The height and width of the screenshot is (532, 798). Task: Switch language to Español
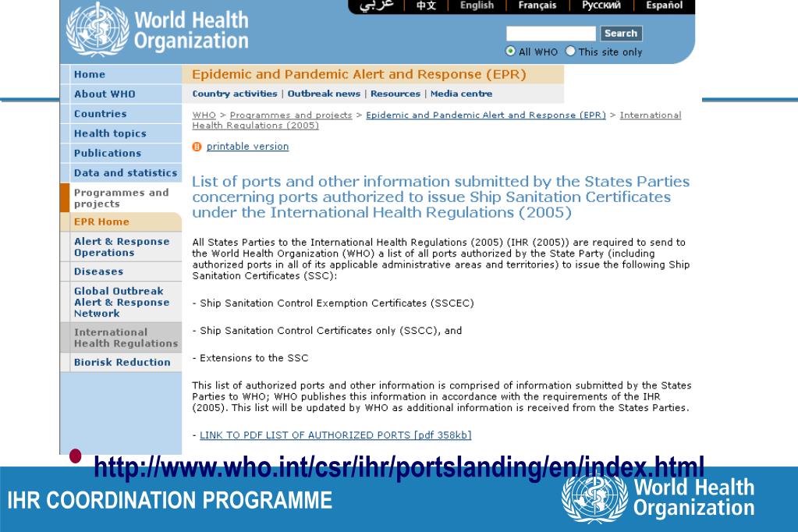click(664, 5)
